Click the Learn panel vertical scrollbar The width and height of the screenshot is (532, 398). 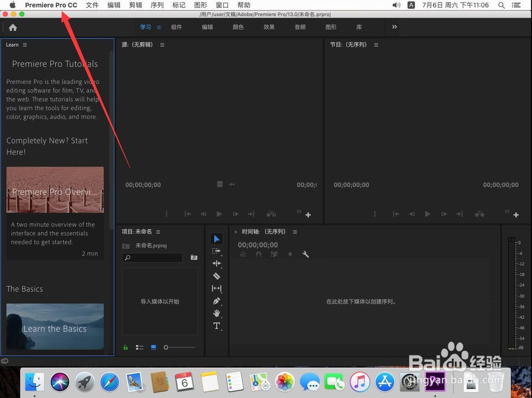click(x=111, y=140)
